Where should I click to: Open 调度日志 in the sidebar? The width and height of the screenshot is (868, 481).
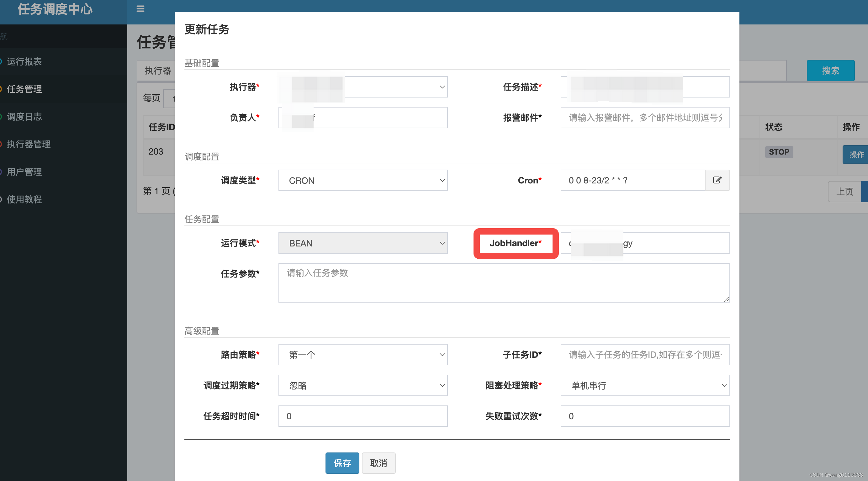(x=24, y=117)
